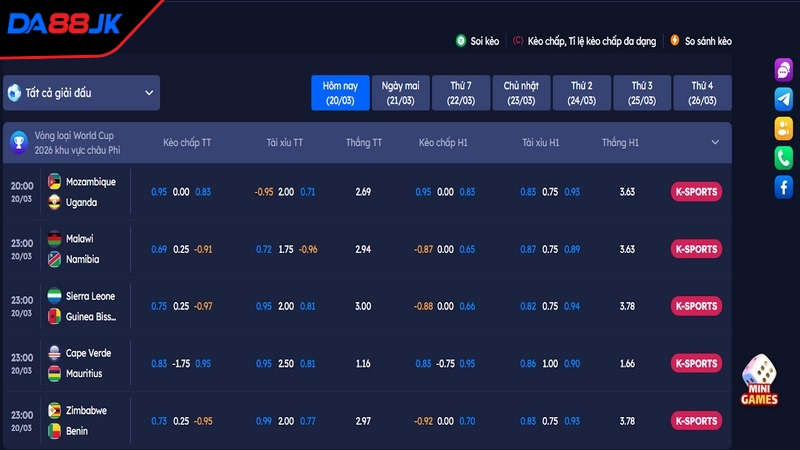Viewport: 800px width, 450px height.
Task: Select the Cape Verde team name
Action: pos(90,353)
